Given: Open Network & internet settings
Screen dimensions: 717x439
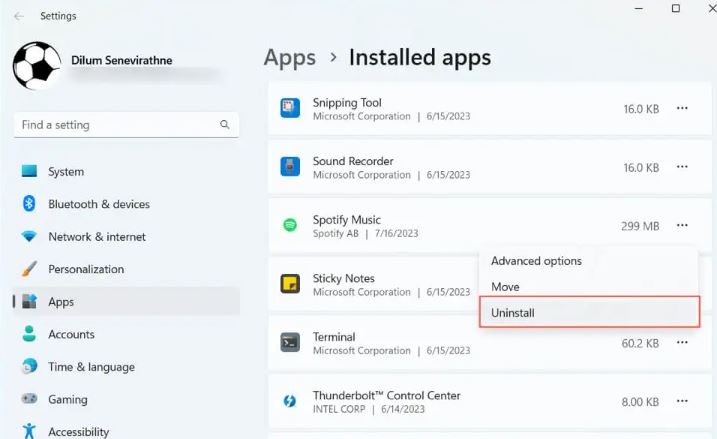Looking at the screenshot, I should tap(126, 236).
